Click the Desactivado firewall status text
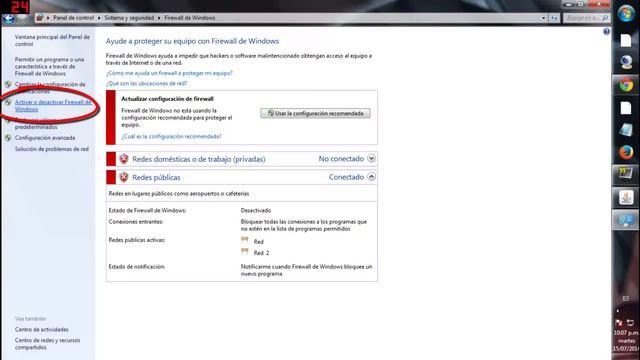The image size is (640, 360). 256,211
